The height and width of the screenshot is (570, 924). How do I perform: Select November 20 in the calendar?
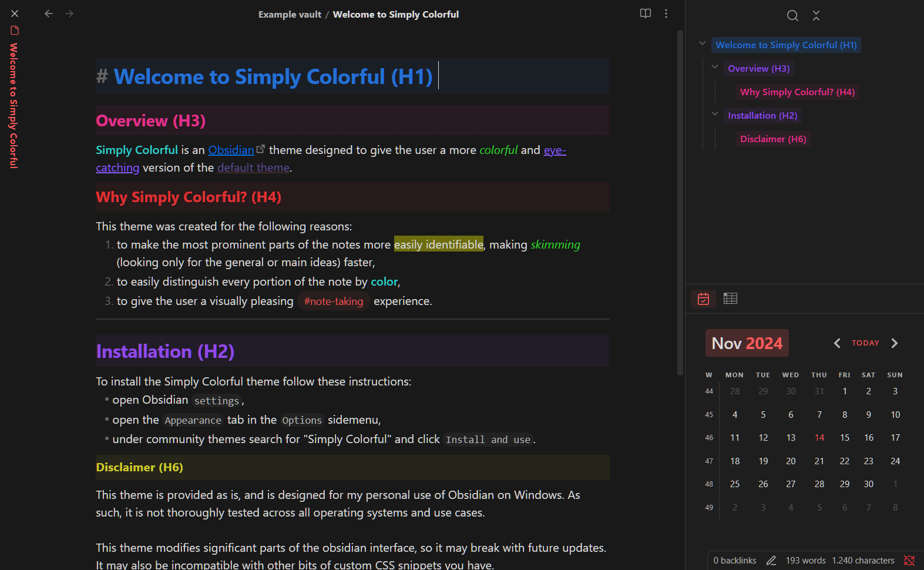pos(791,461)
